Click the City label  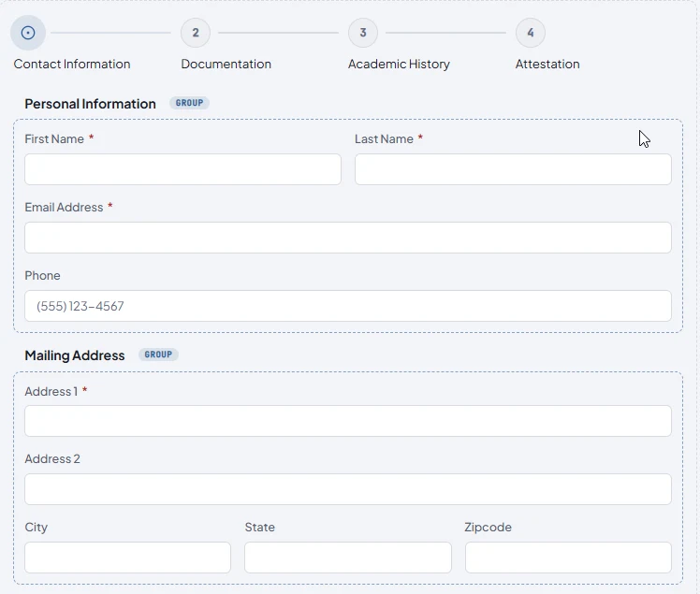36,528
